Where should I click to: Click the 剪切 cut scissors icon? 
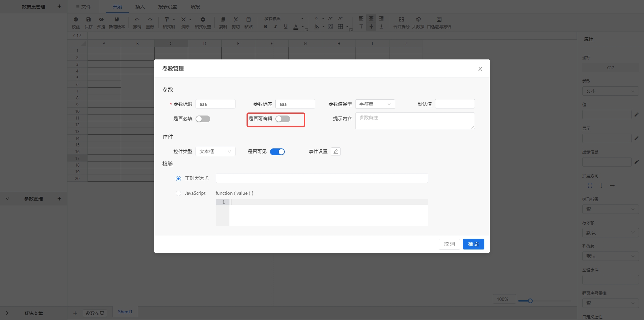point(236,19)
